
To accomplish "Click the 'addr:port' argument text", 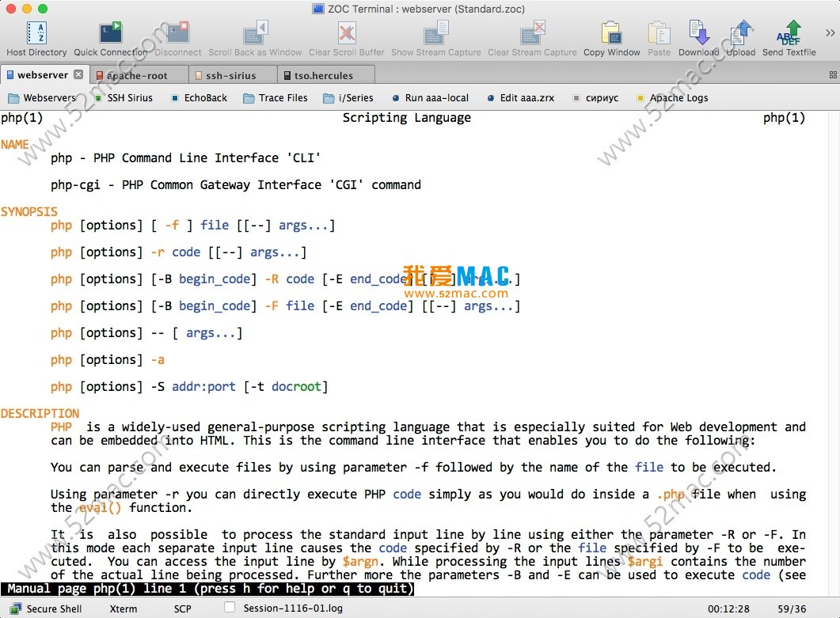I will pyautogui.click(x=203, y=387).
